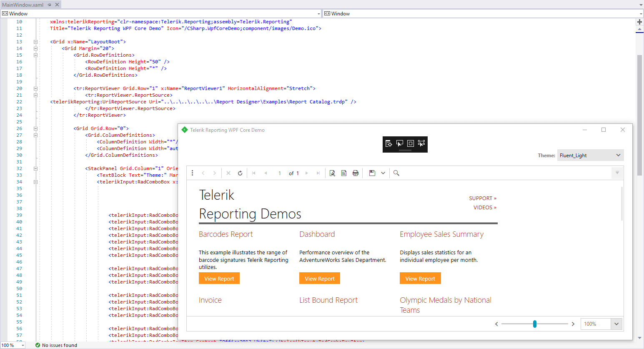Open the Theme Fluent_Light combo box
The height and width of the screenshot is (349, 644).
click(590, 155)
